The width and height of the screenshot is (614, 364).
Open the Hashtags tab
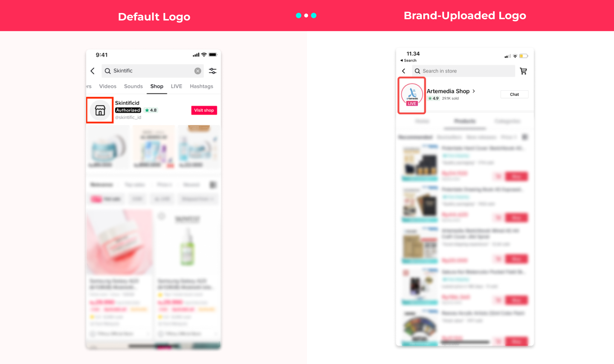point(201,86)
